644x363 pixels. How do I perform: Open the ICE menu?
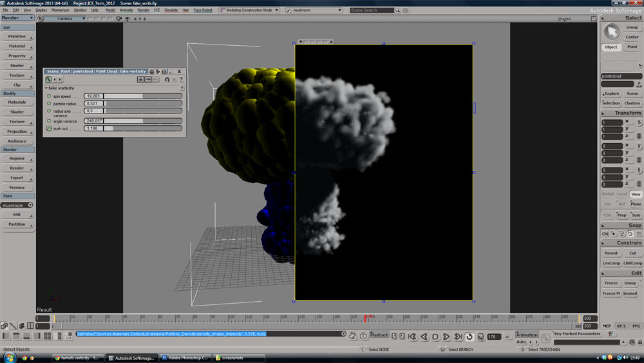[156, 10]
